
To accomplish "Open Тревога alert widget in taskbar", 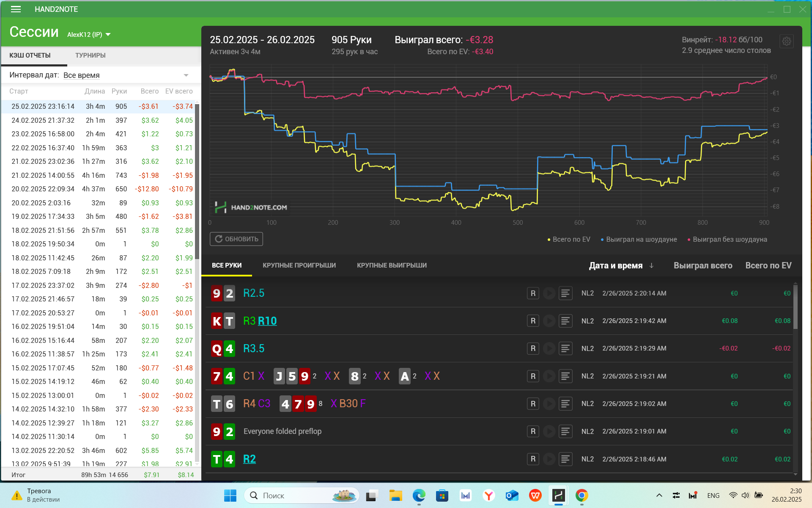I will [x=36, y=495].
